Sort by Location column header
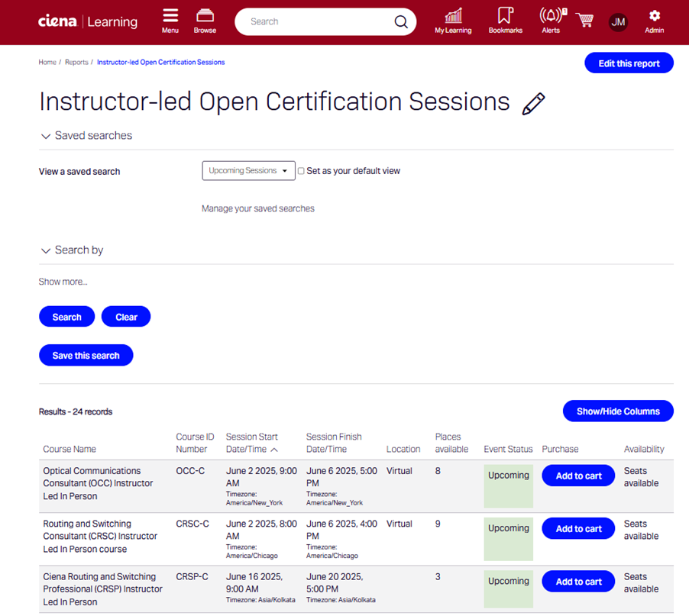 [x=403, y=449]
